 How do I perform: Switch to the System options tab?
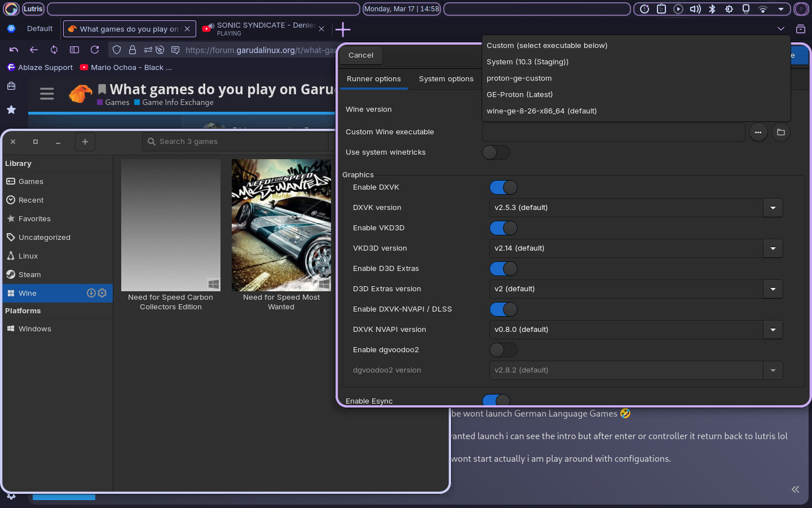tap(446, 79)
